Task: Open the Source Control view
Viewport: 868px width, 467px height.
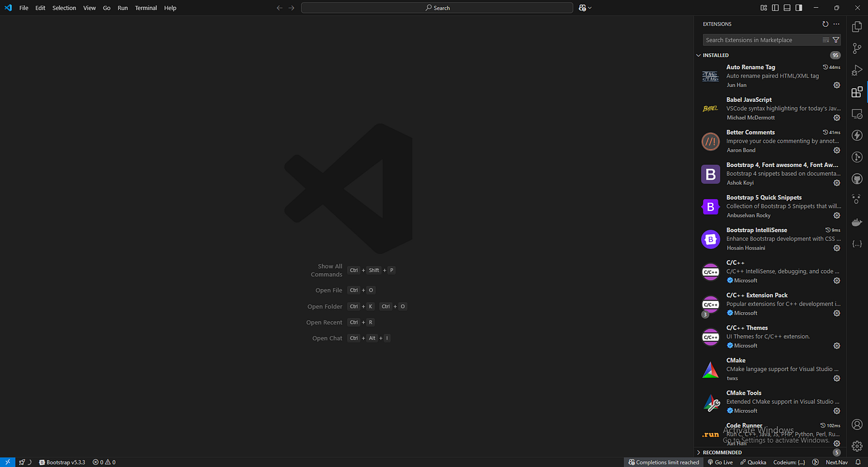Action: pyautogui.click(x=856, y=48)
